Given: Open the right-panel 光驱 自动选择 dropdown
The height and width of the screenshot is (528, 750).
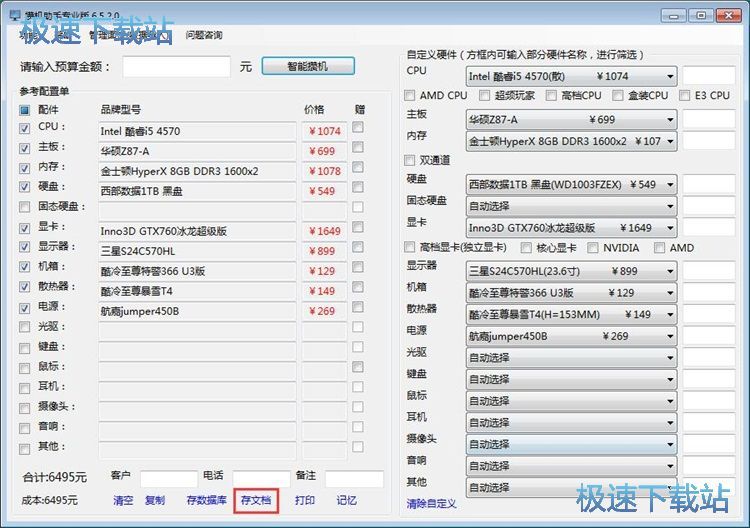Looking at the screenshot, I should [x=572, y=358].
